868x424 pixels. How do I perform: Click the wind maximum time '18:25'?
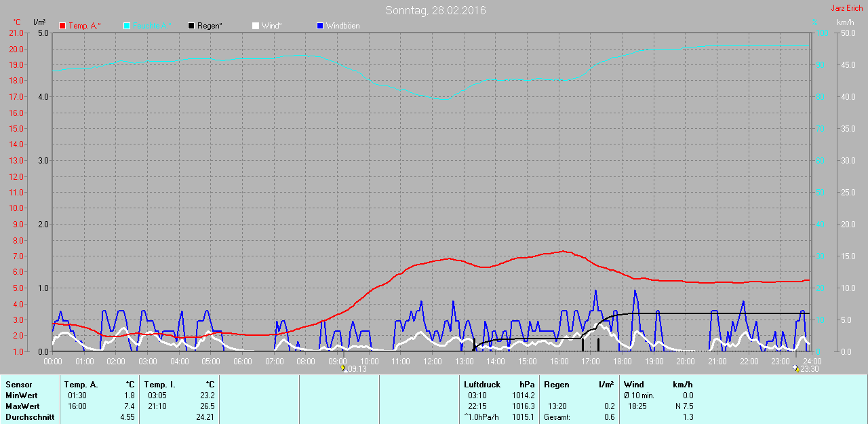[637, 406]
